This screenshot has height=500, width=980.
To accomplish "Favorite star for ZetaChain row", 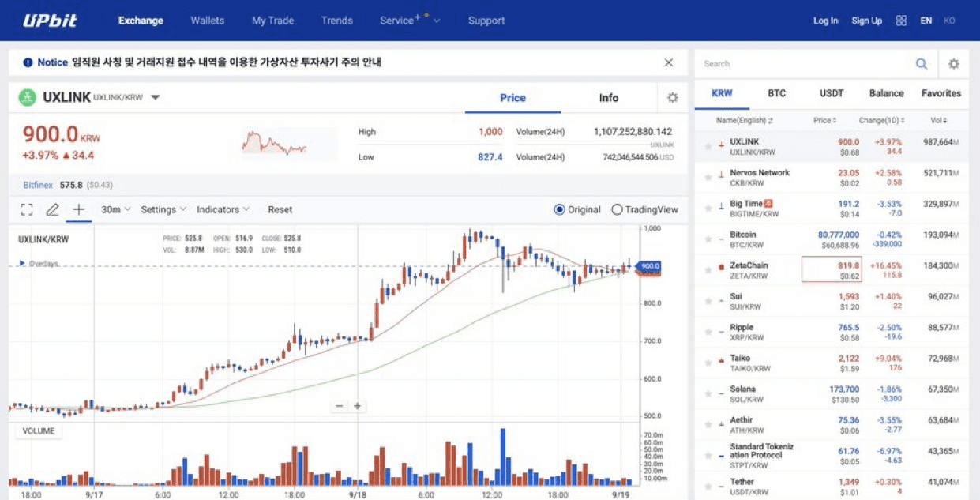I will (708, 270).
